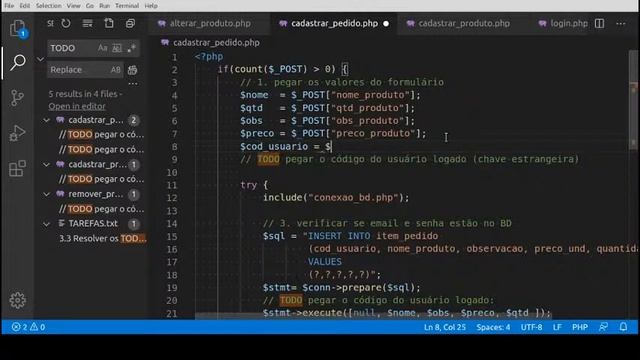The height and width of the screenshot is (360, 640).
Task: Open the TODO match under remover_pr...
Action: [x=101, y=209]
